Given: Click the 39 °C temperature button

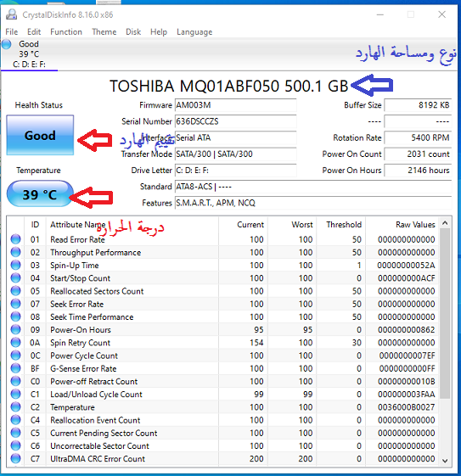Looking at the screenshot, I should point(40,194).
